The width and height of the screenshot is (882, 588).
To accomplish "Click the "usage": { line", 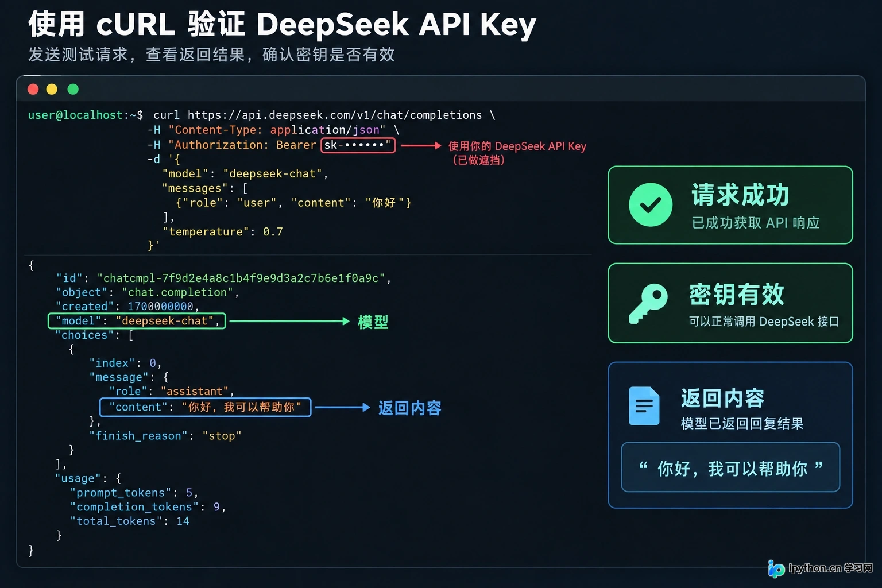I will (88, 478).
